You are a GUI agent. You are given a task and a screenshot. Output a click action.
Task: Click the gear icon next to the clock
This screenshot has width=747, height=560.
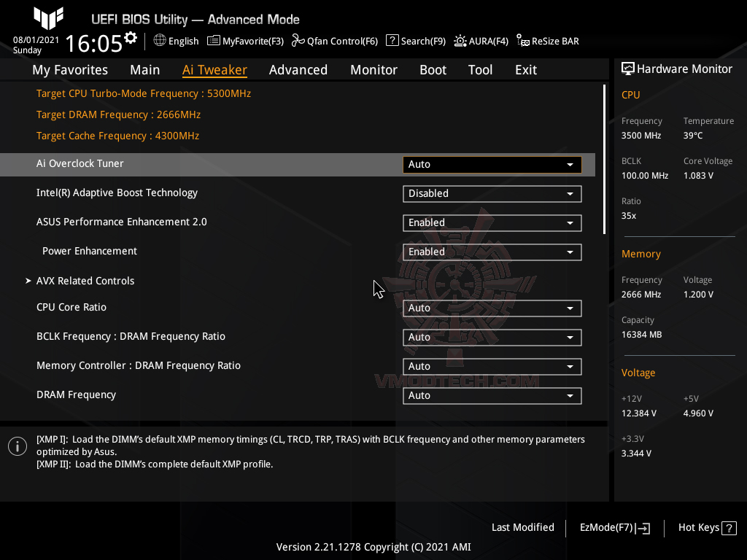tap(131, 38)
